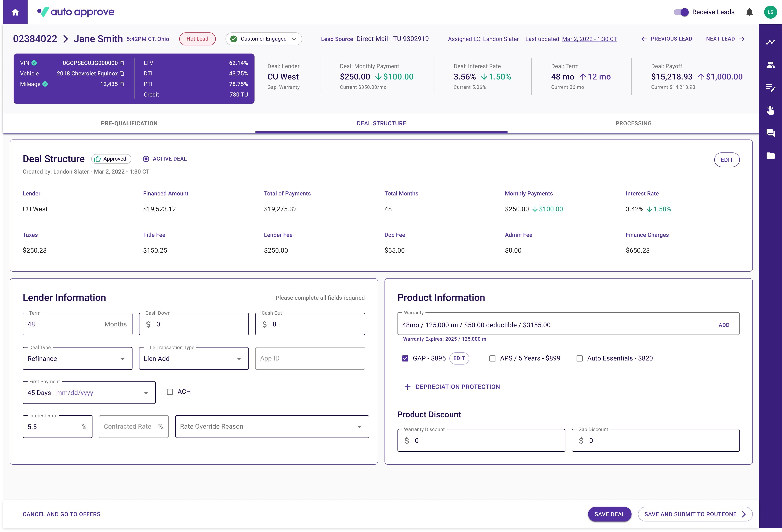Click into the Interest Rate field
Image resolution: width=782 pixels, height=532 pixels.
[58, 427]
